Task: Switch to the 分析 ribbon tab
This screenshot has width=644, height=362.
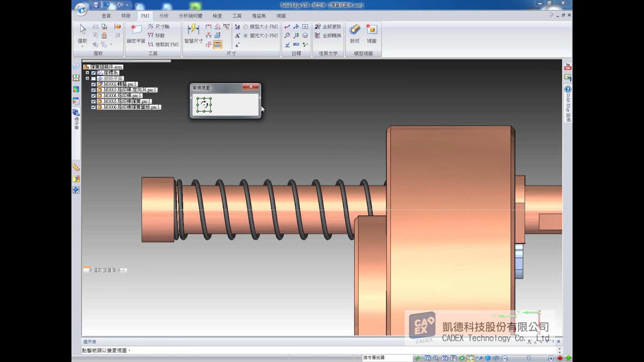Action: (x=164, y=16)
